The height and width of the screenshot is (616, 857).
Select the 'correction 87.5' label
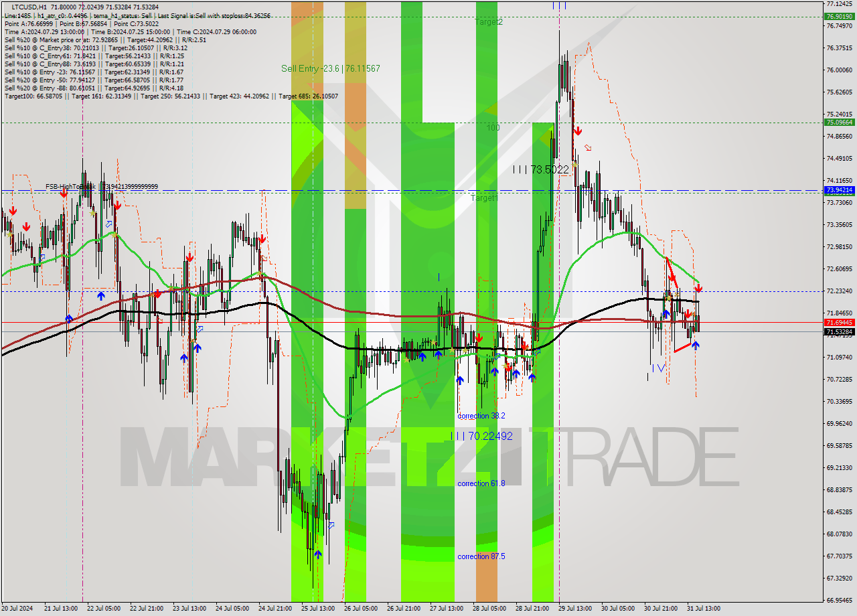[481, 556]
